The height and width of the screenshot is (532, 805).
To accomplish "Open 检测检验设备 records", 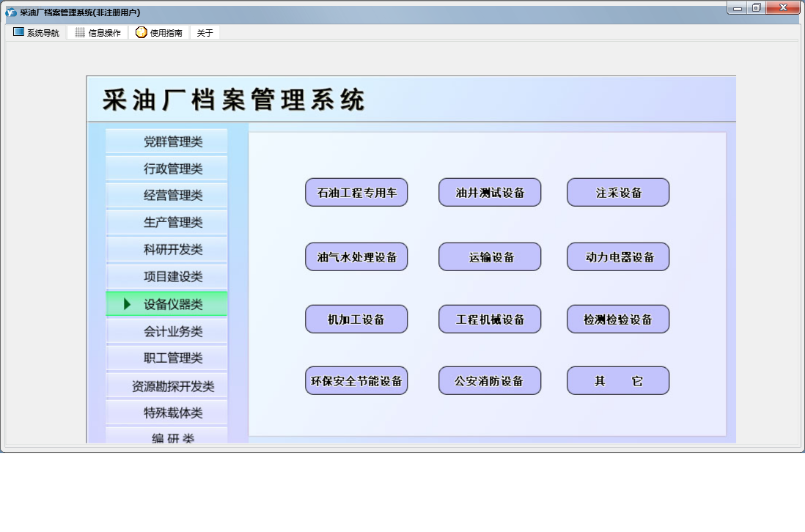I will click(x=618, y=319).
